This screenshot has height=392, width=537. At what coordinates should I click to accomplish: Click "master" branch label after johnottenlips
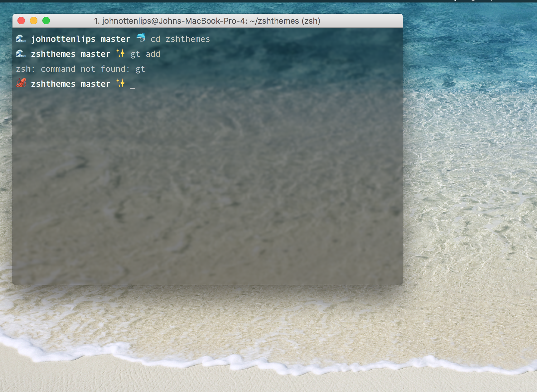coord(115,39)
